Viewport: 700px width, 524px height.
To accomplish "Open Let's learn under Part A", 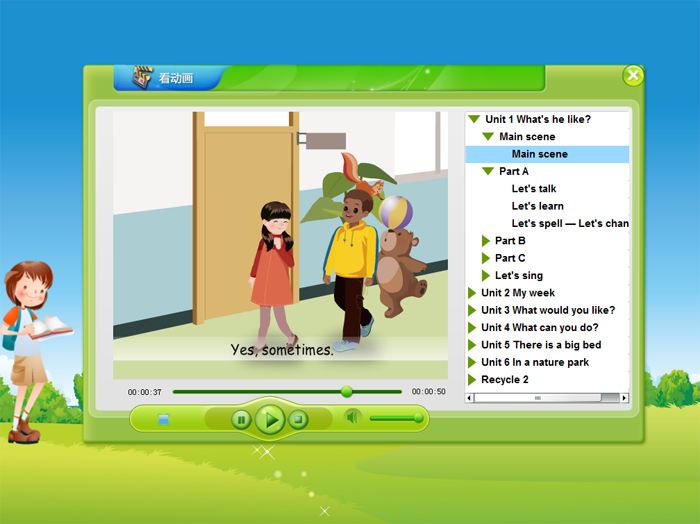I will pyautogui.click(x=538, y=206).
